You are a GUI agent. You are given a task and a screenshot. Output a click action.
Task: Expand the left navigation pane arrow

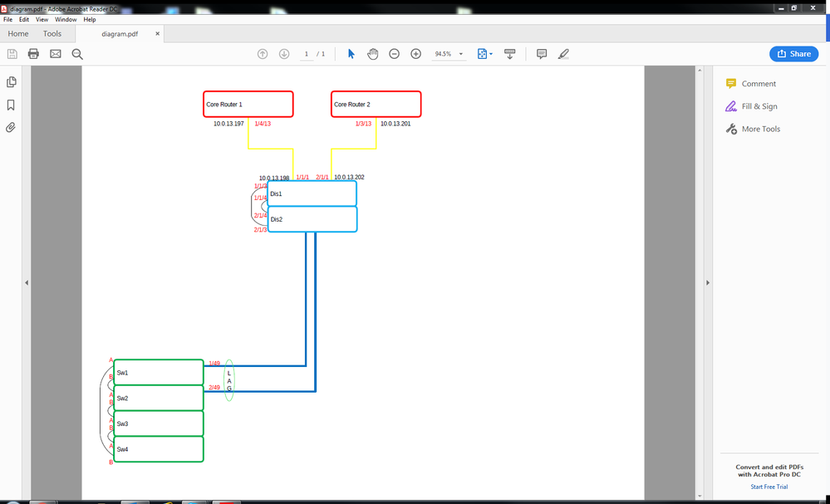(x=27, y=283)
